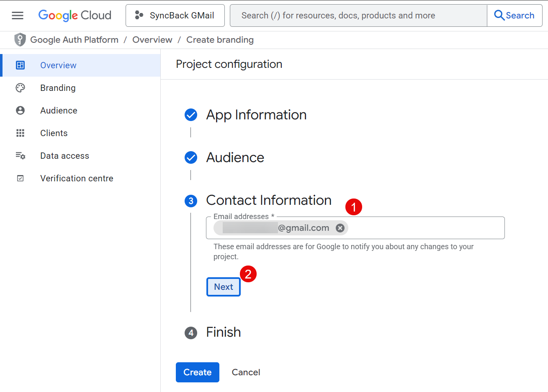Click the Clients grid icon

(x=20, y=133)
